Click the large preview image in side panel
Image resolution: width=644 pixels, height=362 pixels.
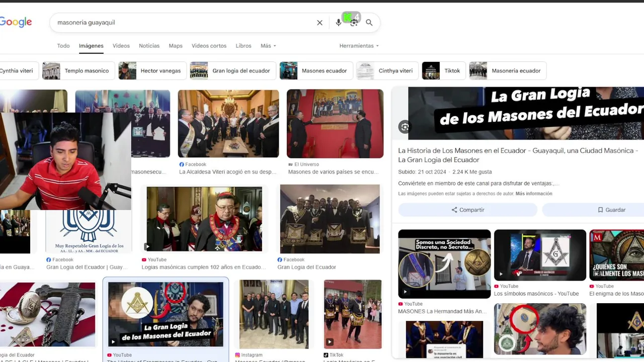526,114
